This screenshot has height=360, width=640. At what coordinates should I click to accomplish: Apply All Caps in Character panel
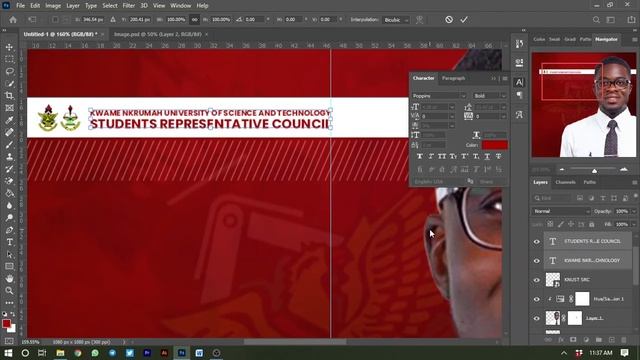pyautogui.click(x=442, y=156)
